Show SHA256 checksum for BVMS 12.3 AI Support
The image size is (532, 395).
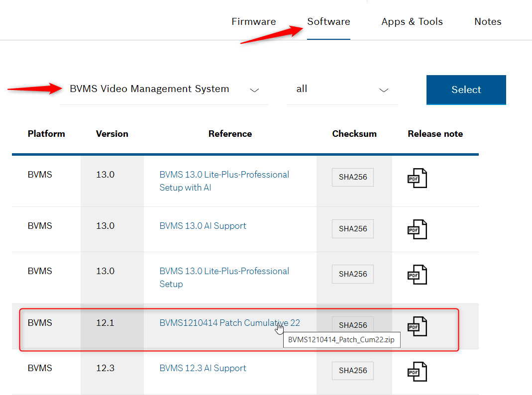(x=353, y=371)
